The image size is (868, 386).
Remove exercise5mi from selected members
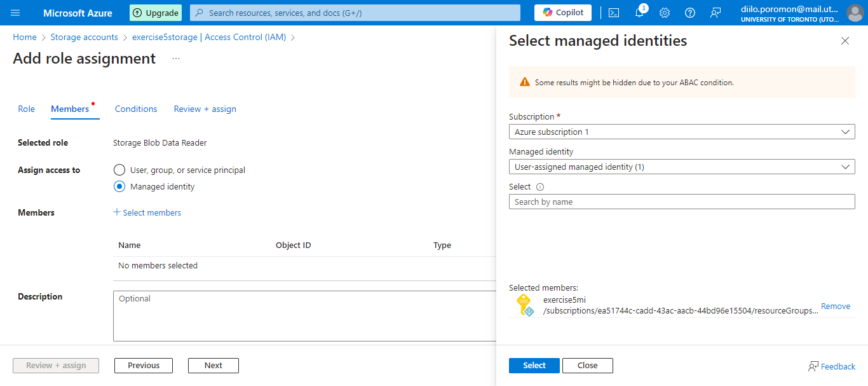click(835, 306)
